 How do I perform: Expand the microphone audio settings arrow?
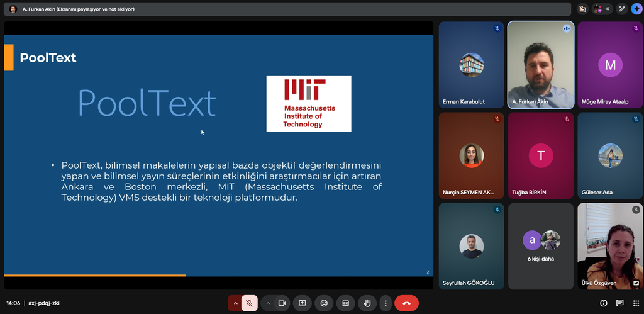pos(236,303)
